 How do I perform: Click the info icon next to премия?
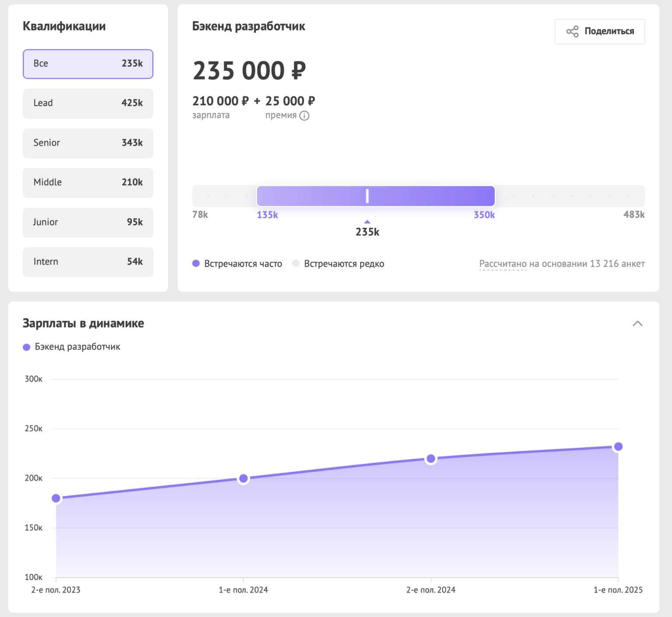point(304,116)
